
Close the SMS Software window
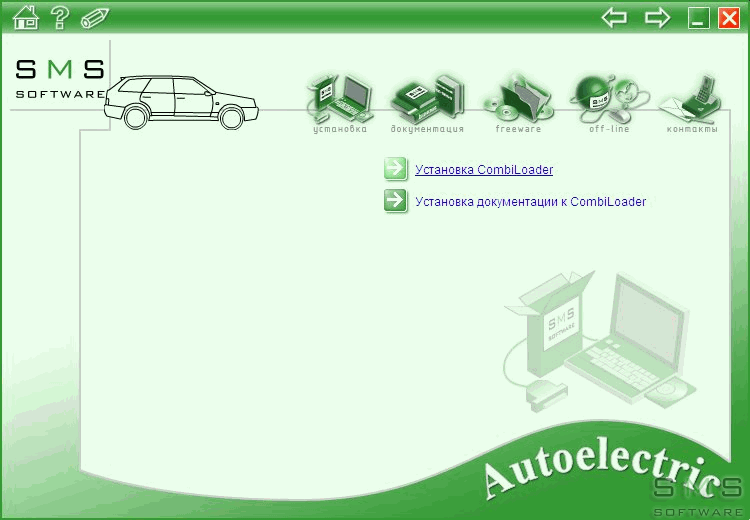[729, 18]
